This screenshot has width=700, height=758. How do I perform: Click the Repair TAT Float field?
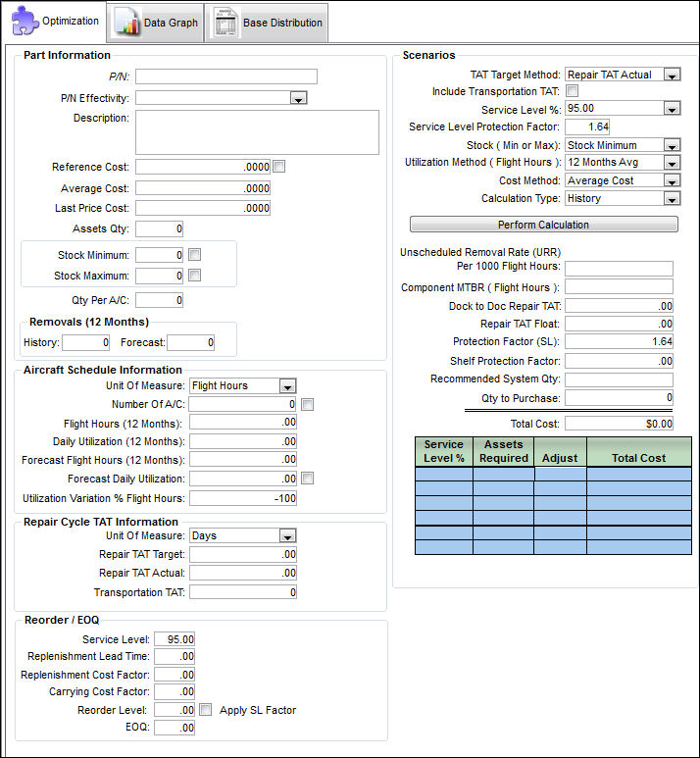click(619, 324)
